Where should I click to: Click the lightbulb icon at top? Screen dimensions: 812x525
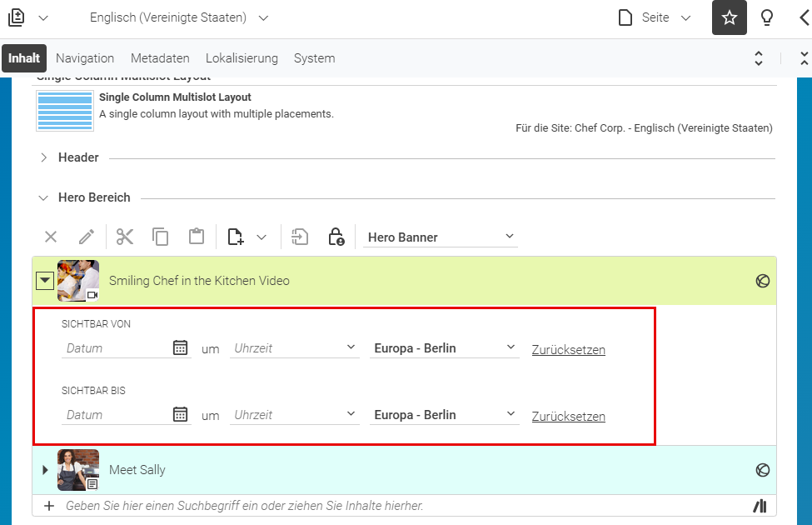tap(767, 17)
